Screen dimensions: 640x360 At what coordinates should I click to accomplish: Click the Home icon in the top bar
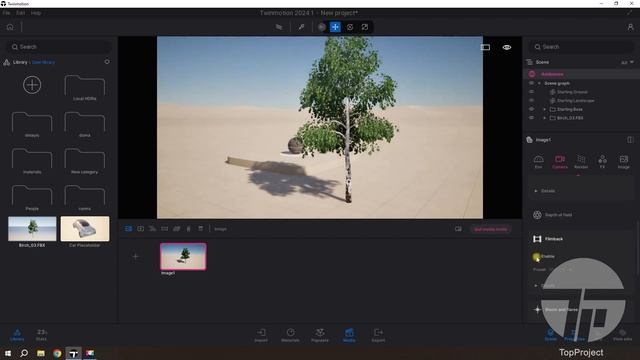(x=10, y=27)
